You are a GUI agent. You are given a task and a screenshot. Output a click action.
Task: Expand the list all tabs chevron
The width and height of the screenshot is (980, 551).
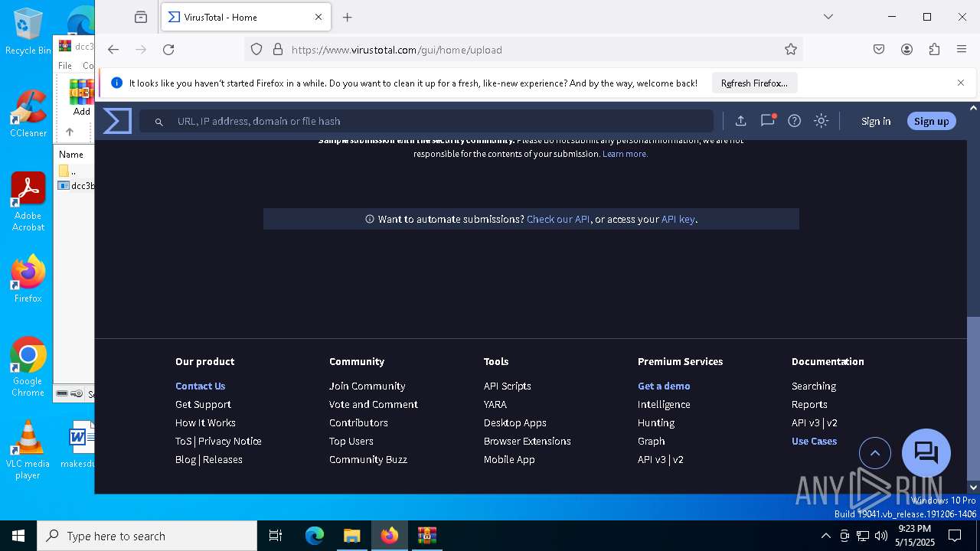(828, 17)
